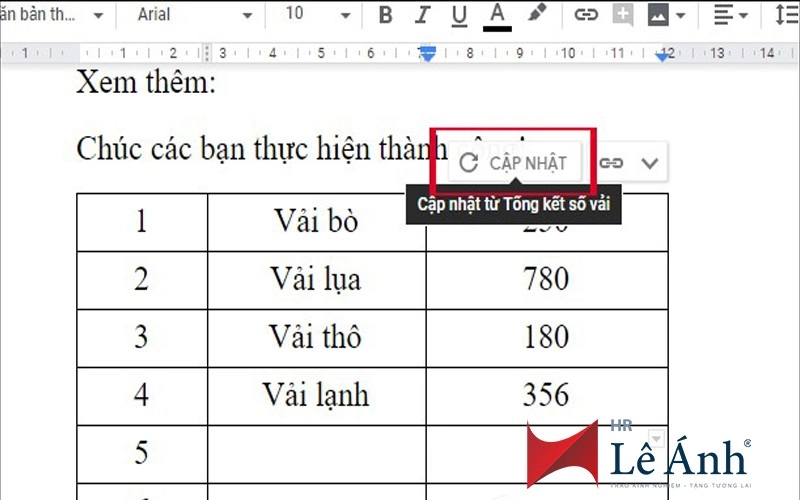800x500 pixels.
Task: Click the left indent marker on ruler
Action: [x=427, y=56]
